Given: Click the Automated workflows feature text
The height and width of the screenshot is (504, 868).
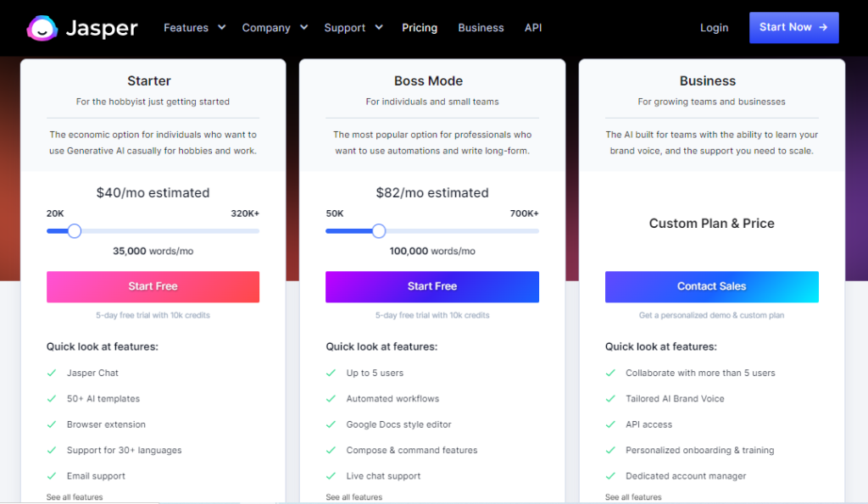Looking at the screenshot, I should [x=392, y=398].
